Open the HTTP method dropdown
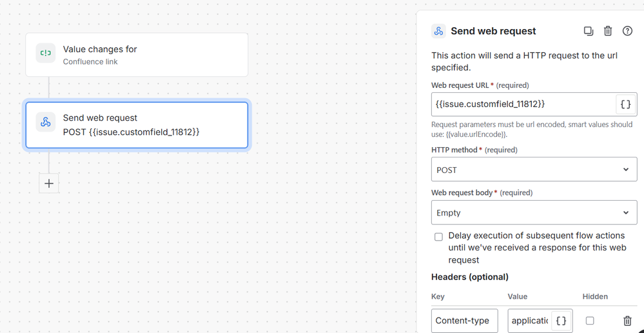The width and height of the screenshot is (644, 333). (x=534, y=169)
